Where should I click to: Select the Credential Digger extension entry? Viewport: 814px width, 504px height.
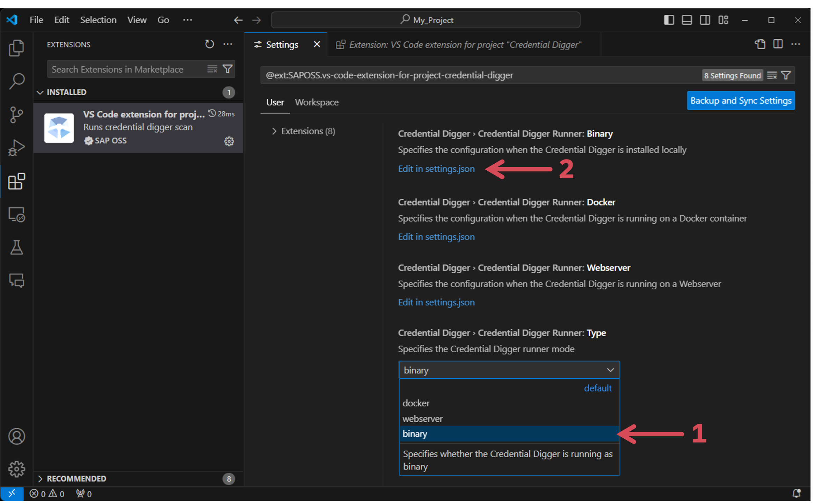[138, 128]
